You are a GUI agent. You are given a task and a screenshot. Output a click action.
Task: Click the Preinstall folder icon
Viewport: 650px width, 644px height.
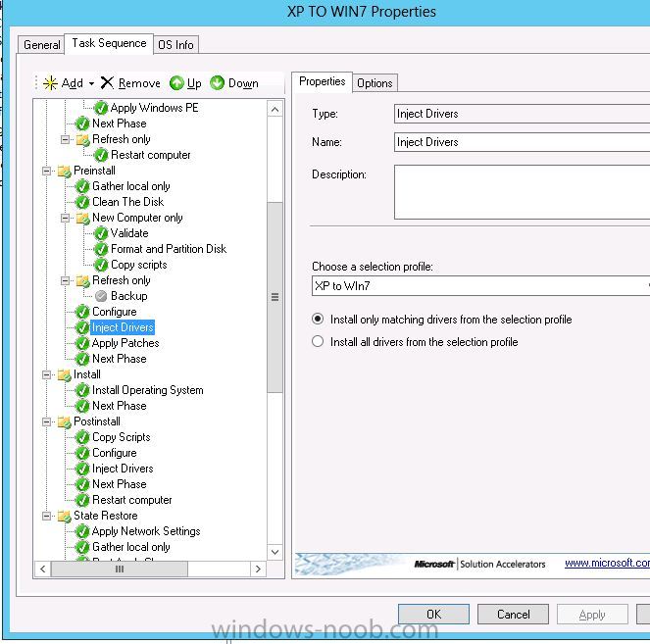tap(65, 171)
